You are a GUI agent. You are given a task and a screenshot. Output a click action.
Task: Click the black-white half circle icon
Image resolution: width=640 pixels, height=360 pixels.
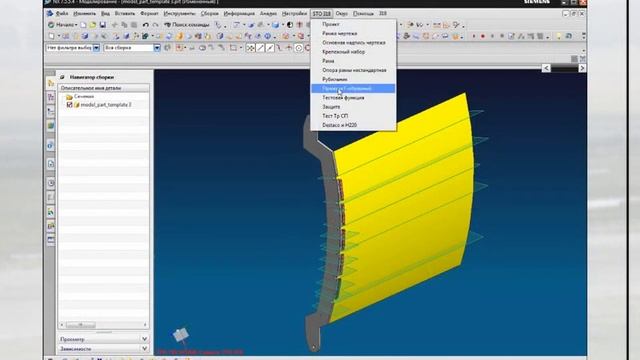[x=290, y=25]
